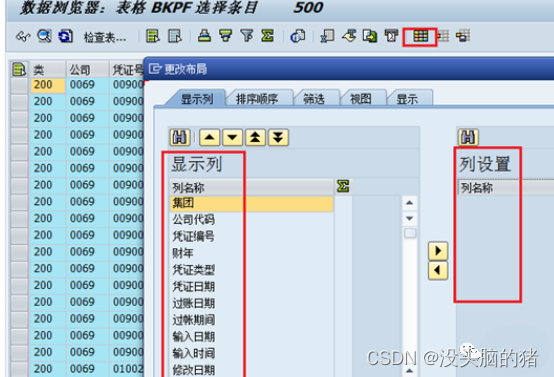
Task: Click the Sigma header in 显示列 list
Action: (343, 186)
